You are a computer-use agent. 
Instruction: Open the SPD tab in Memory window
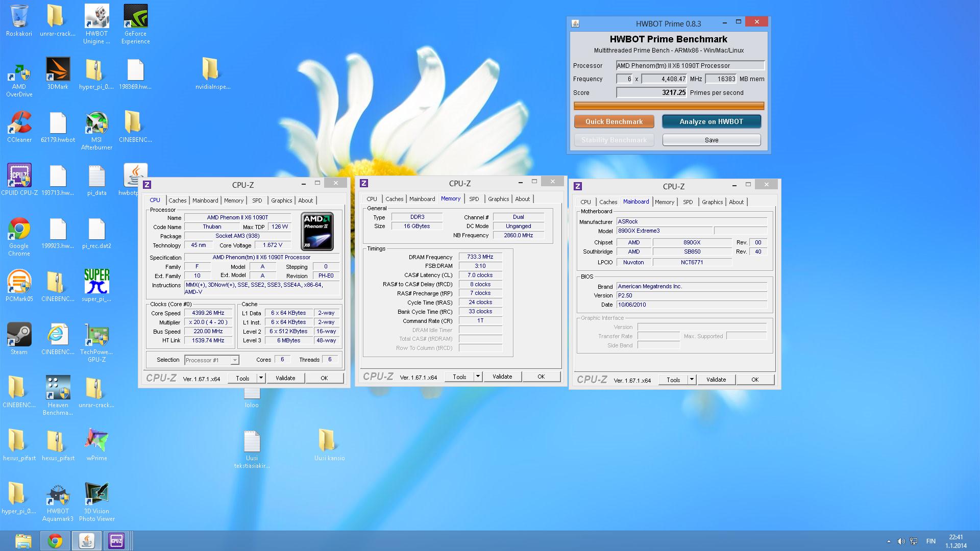point(474,199)
